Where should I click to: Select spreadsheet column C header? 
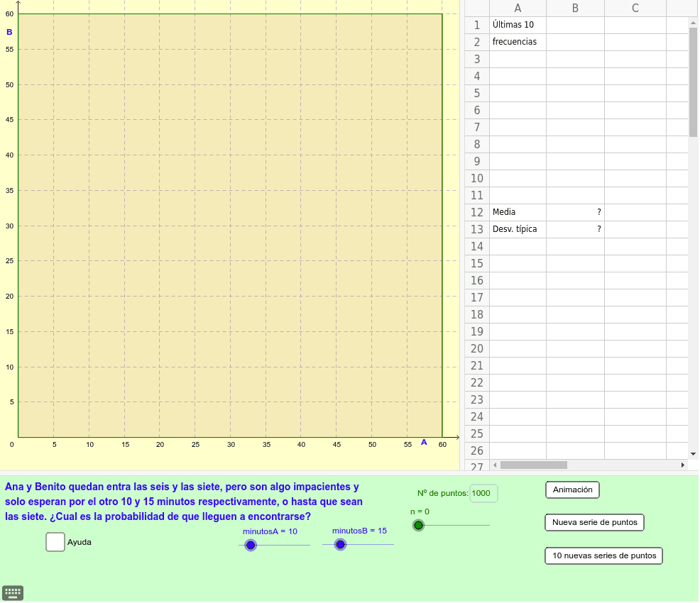click(635, 8)
